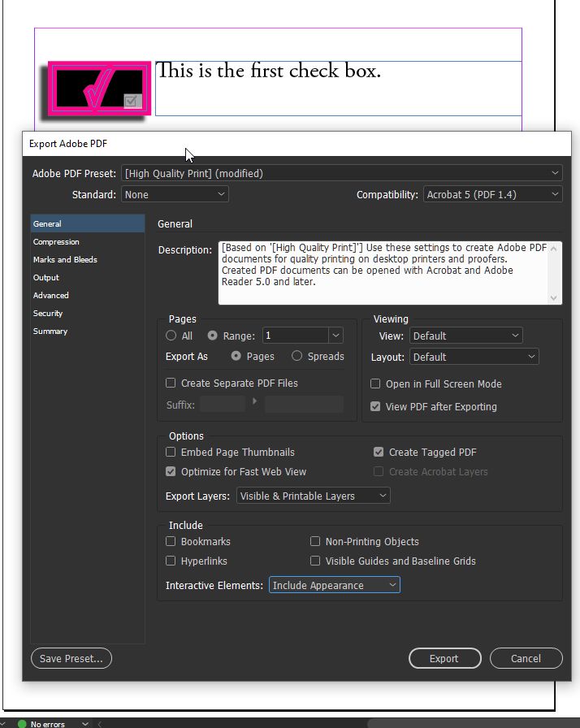Viewport: 580px width, 728px height.
Task: Switch to the Advanced category
Action: [x=88, y=295]
